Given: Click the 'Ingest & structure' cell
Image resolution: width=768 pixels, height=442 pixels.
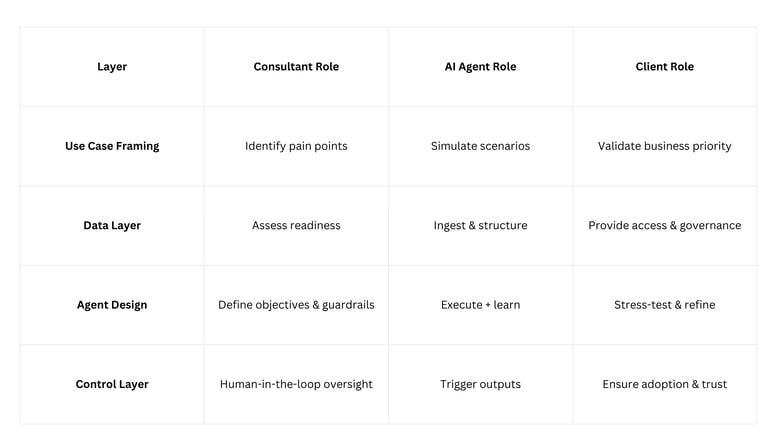Looking at the screenshot, I should point(480,225).
